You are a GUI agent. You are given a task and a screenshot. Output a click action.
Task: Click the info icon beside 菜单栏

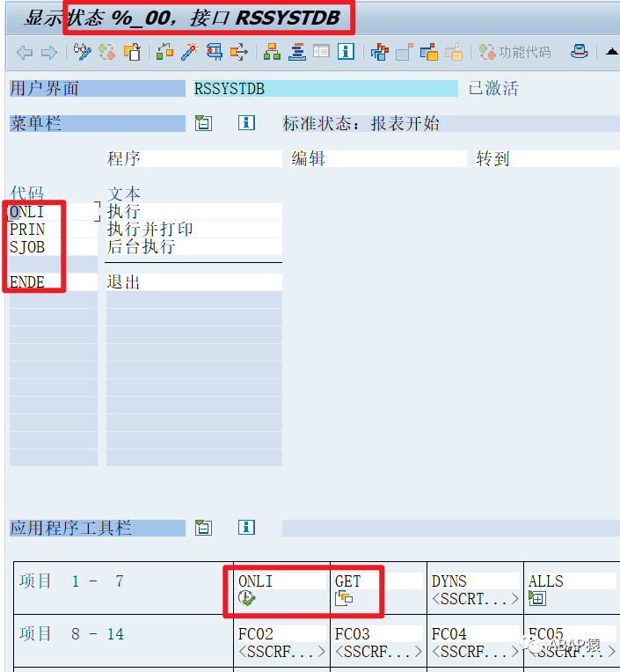tap(246, 123)
